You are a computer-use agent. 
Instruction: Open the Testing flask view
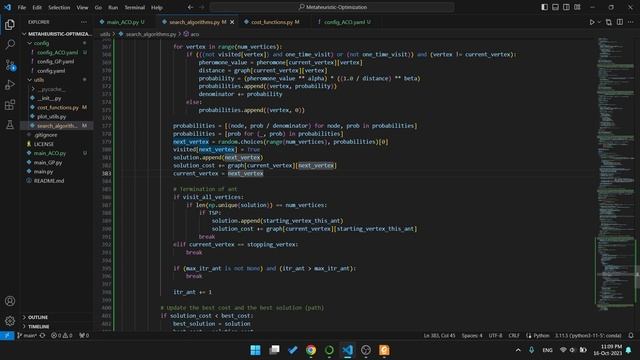(10, 125)
